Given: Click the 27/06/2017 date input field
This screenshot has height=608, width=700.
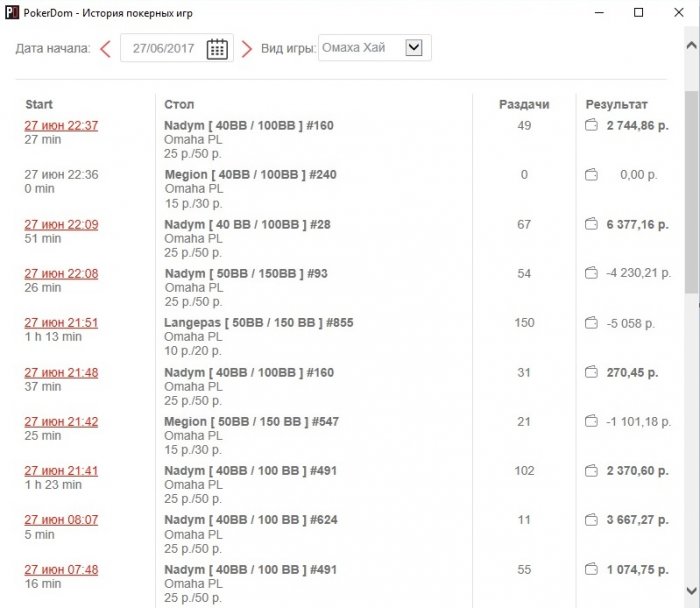Looking at the screenshot, I should click(x=177, y=48).
